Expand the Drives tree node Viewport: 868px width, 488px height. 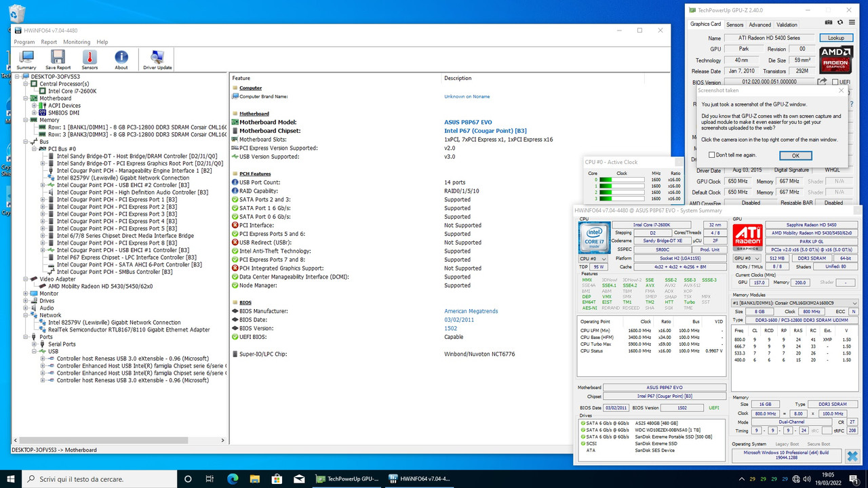coord(26,301)
